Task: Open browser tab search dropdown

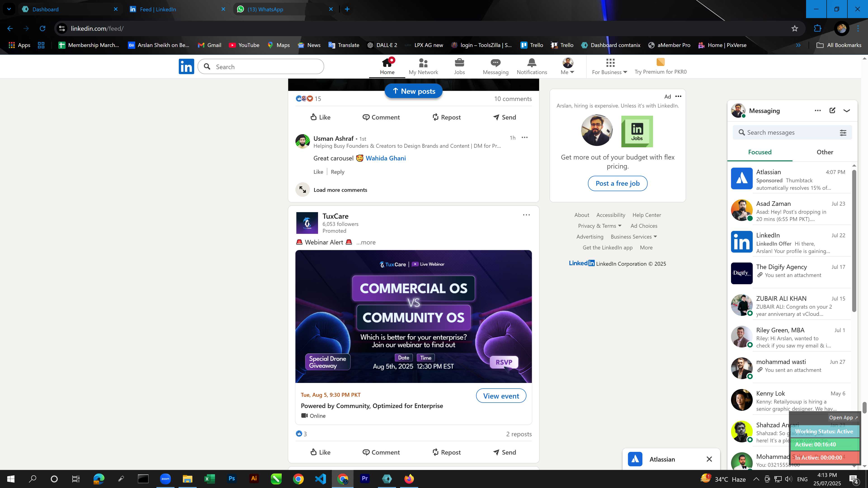Action: (9, 9)
